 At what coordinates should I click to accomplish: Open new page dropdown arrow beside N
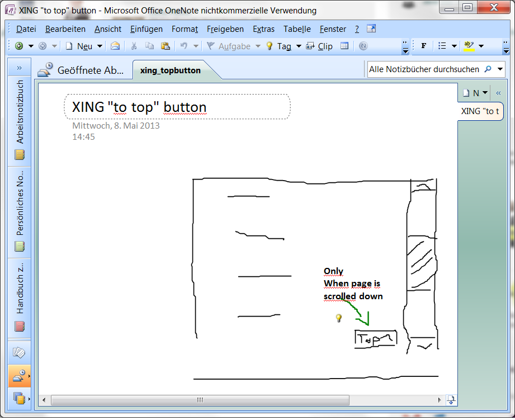coord(485,93)
